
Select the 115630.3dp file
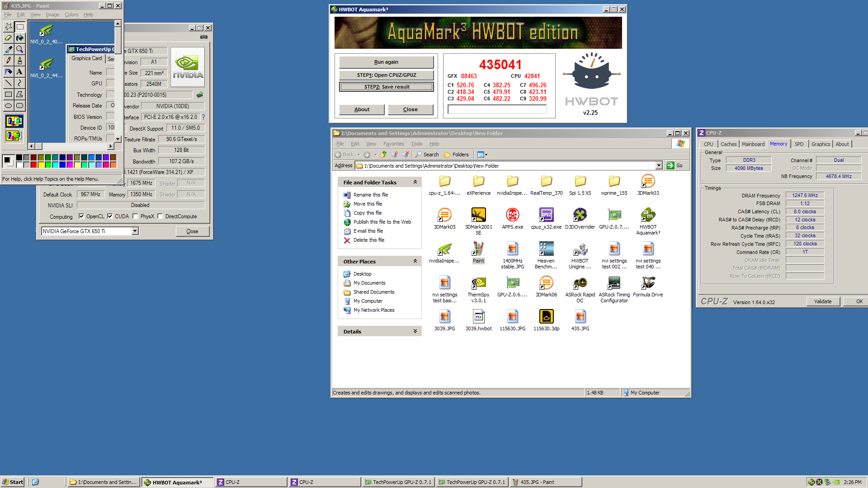[x=546, y=321]
